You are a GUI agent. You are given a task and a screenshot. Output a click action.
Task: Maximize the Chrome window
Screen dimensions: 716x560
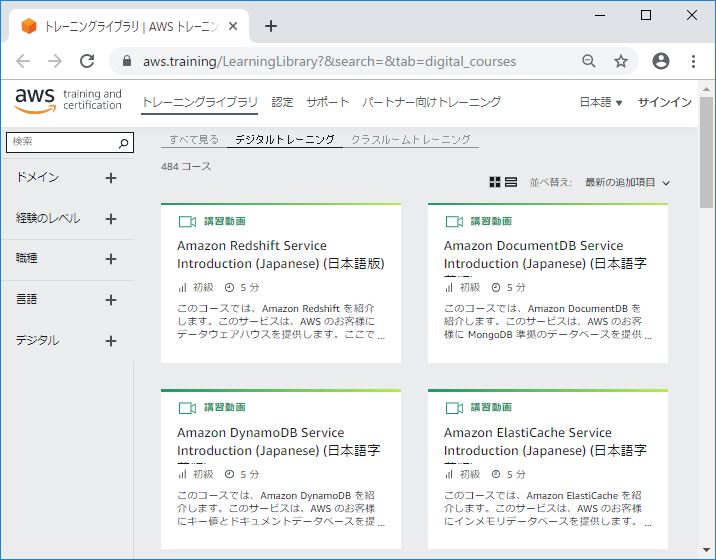click(646, 16)
